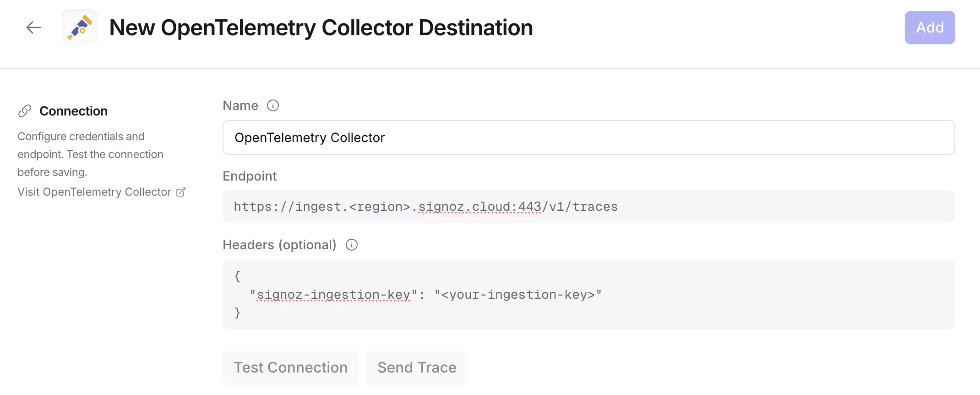The width and height of the screenshot is (980, 395).
Task: Click the Headers (optional) label text
Action: point(279,245)
